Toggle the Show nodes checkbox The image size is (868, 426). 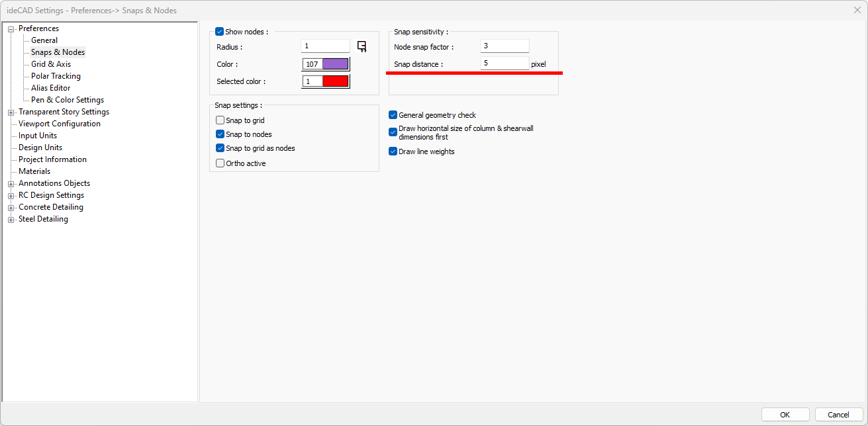(220, 32)
